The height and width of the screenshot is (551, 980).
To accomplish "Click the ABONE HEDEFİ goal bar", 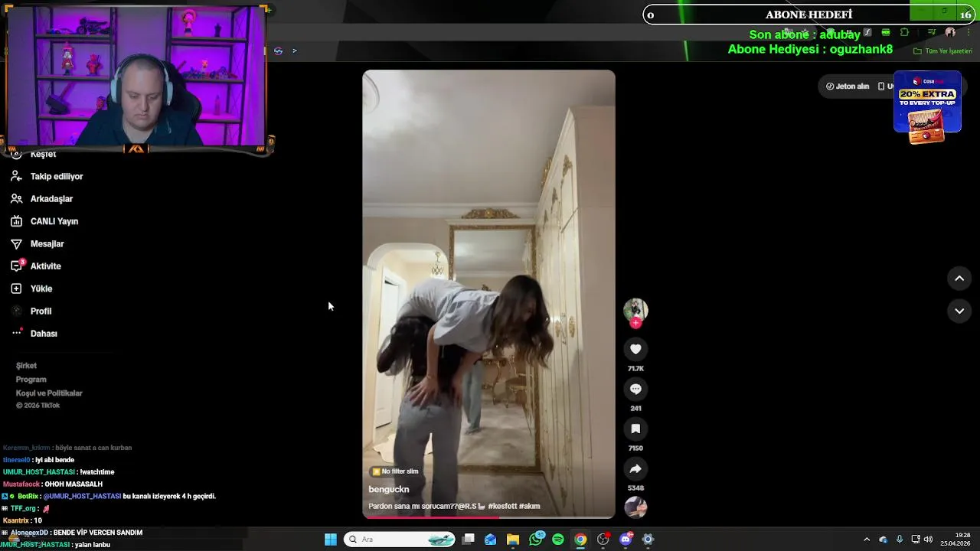I will (x=809, y=15).
